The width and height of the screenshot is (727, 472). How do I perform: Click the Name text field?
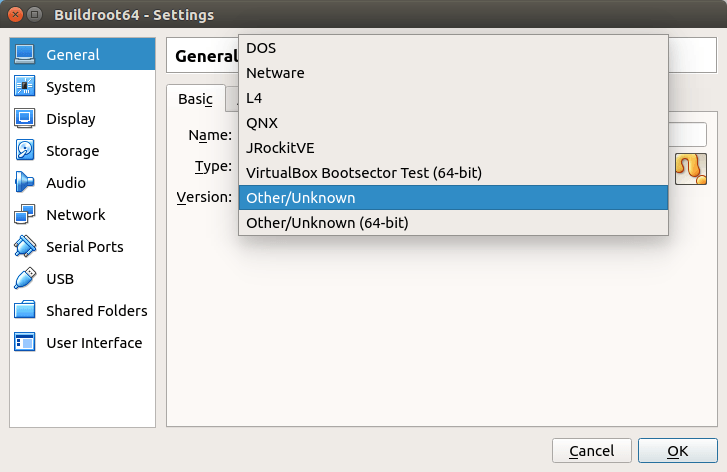pyautogui.click(x=688, y=135)
